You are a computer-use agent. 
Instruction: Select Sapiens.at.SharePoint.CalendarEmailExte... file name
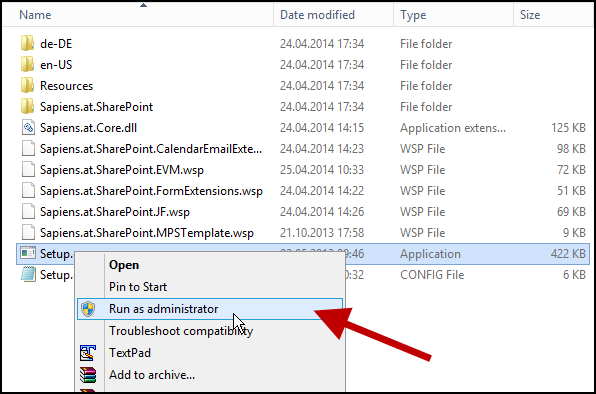pos(151,149)
